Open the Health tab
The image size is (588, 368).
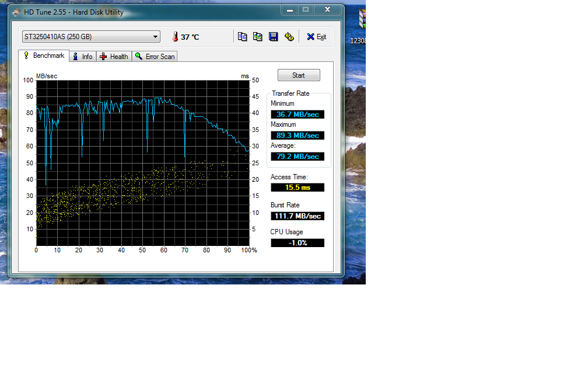(114, 57)
